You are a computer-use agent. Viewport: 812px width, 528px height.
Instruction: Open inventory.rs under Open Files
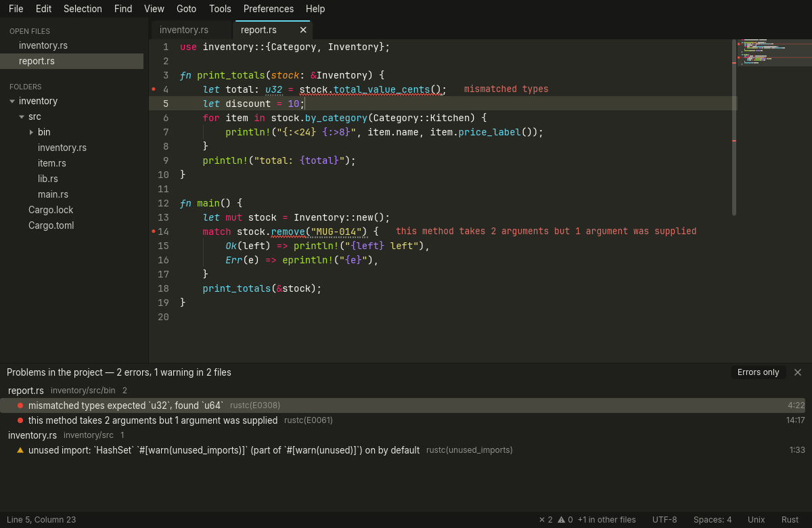(x=43, y=45)
